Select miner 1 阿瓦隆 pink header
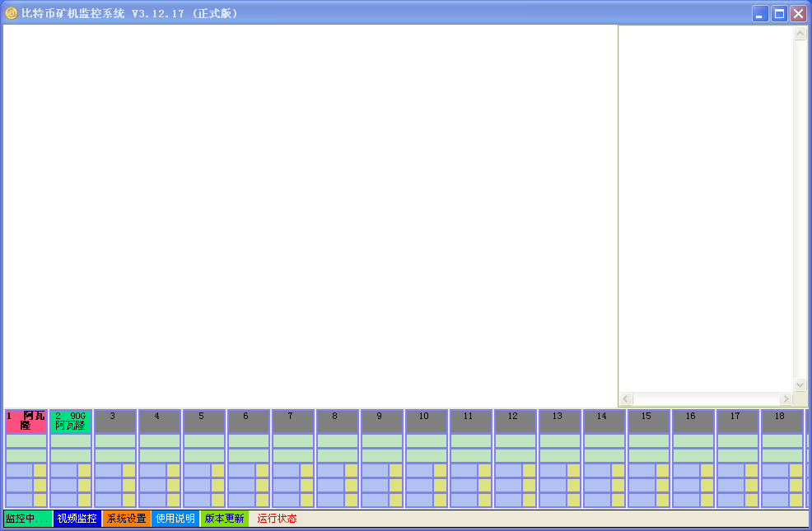The height and width of the screenshot is (531, 812). click(26, 422)
